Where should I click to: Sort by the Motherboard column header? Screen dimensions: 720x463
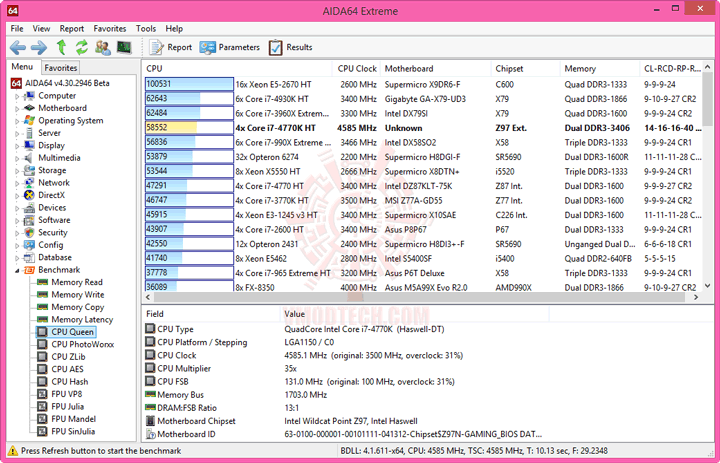(435, 68)
